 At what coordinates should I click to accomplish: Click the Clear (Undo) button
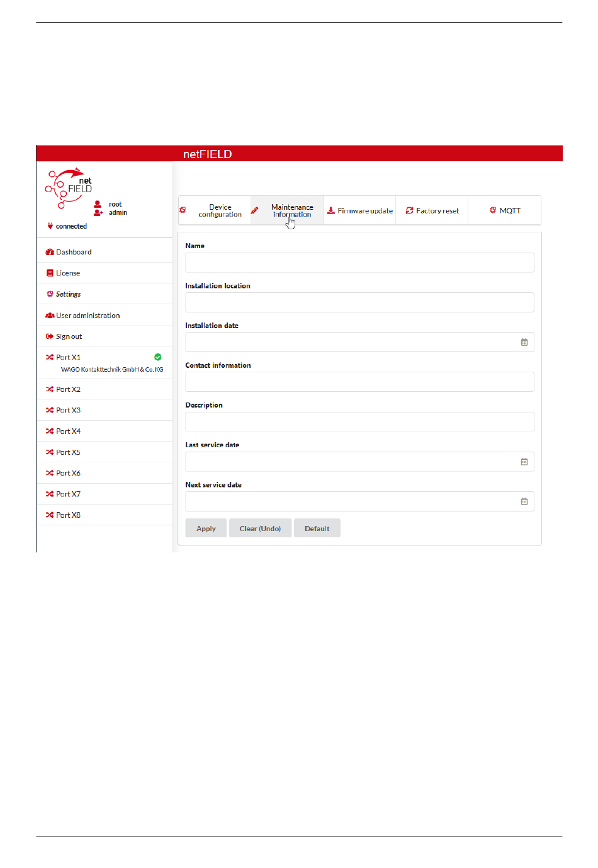(x=260, y=528)
